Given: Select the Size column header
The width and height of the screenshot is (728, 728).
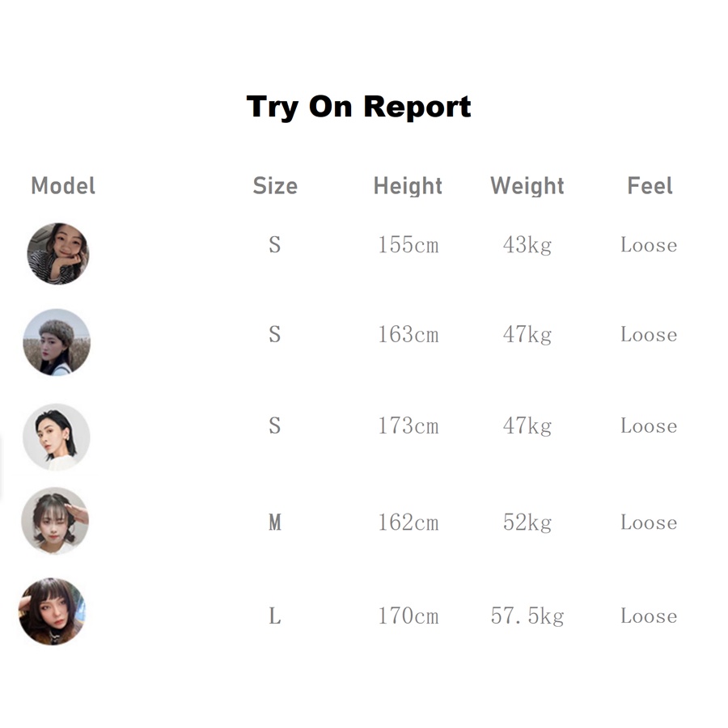Looking at the screenshot, I should click(275, 186).
